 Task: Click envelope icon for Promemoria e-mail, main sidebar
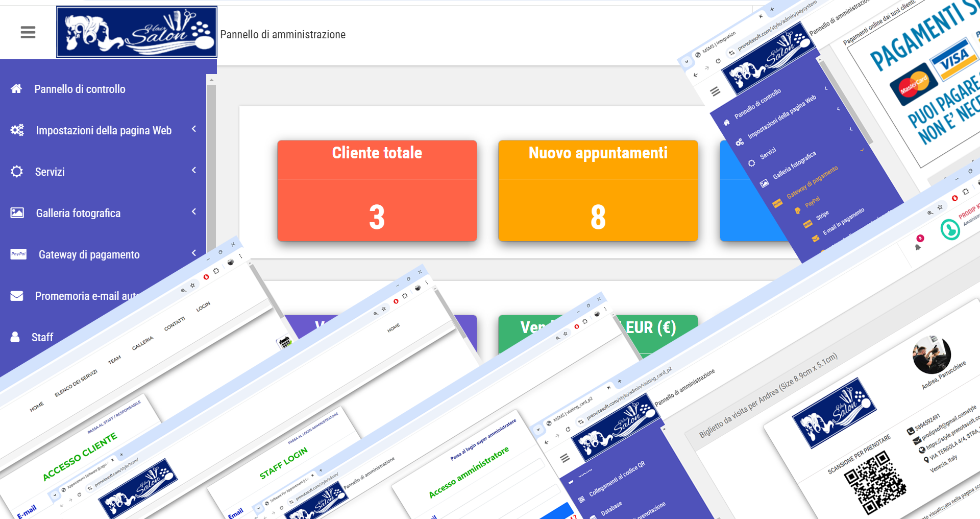[x=17, y=296]
